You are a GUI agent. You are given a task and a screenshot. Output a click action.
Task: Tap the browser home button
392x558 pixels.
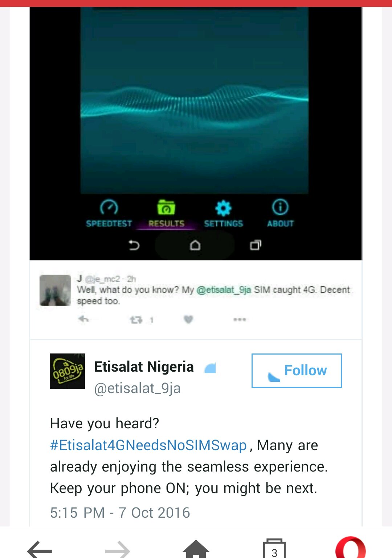[196, 549]
